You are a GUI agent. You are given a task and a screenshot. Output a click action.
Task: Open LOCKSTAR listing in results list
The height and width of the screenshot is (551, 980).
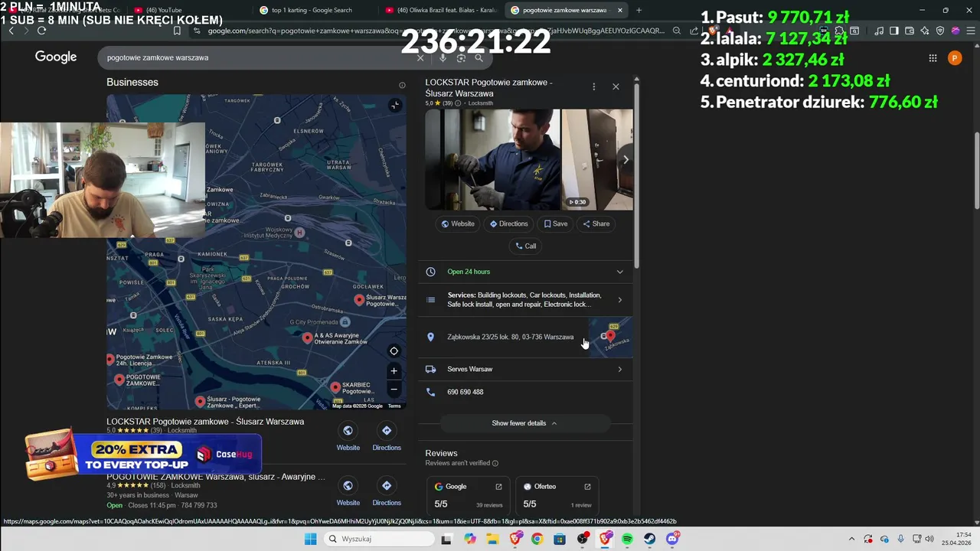(x=205, y=422)
